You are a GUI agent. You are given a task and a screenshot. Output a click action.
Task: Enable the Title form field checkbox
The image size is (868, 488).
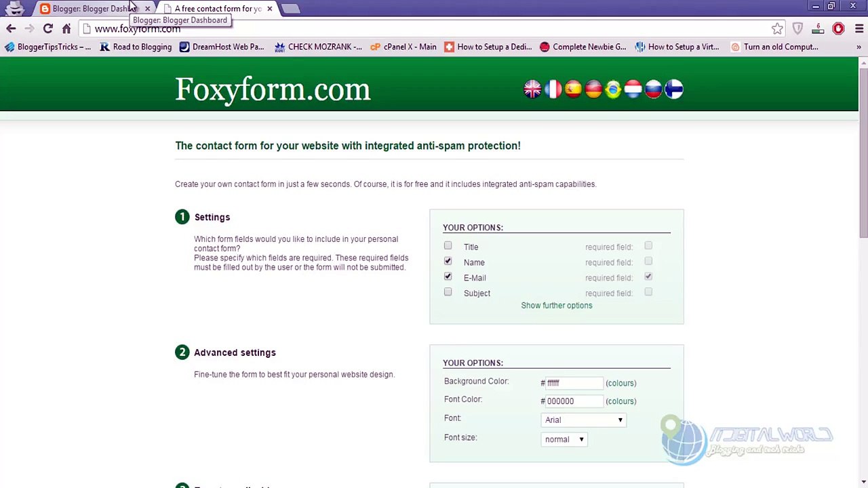click(x=448, y=246)
